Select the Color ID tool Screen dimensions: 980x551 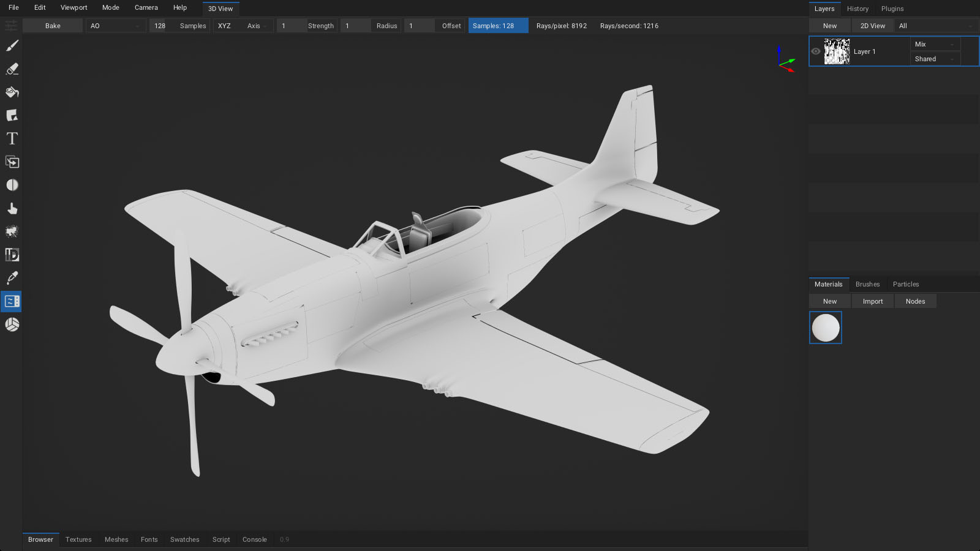click(12, 255)
